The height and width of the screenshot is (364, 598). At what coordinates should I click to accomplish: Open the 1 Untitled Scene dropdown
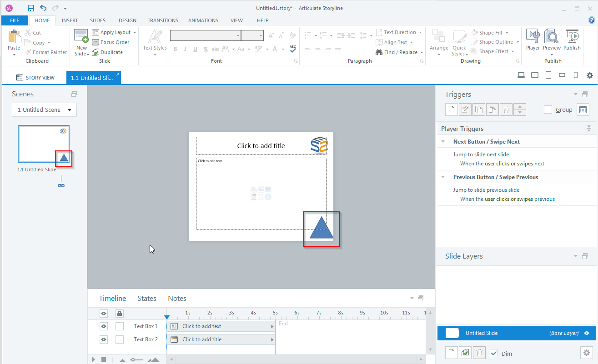point(44,110)
